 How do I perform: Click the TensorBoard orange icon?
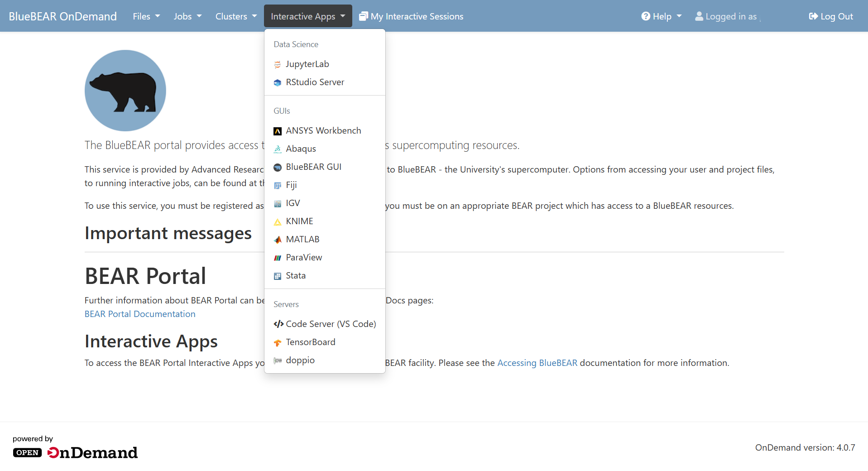278,343
